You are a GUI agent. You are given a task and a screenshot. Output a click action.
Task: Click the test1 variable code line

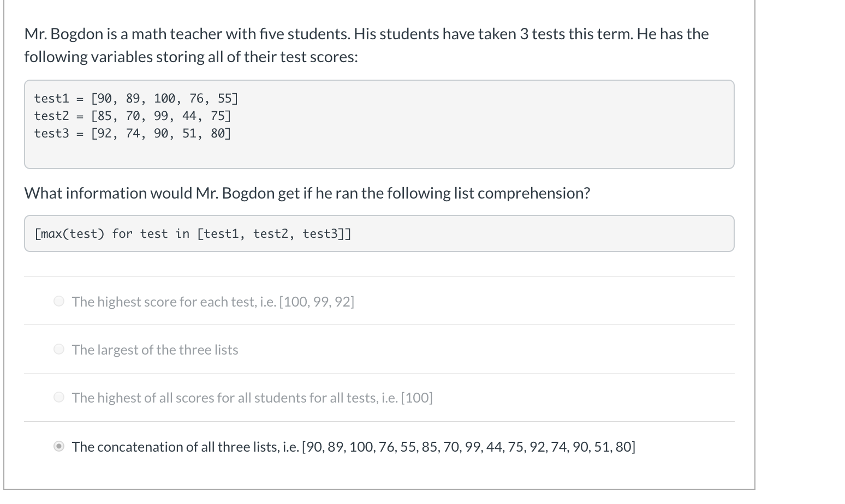[x=136, y=99]
